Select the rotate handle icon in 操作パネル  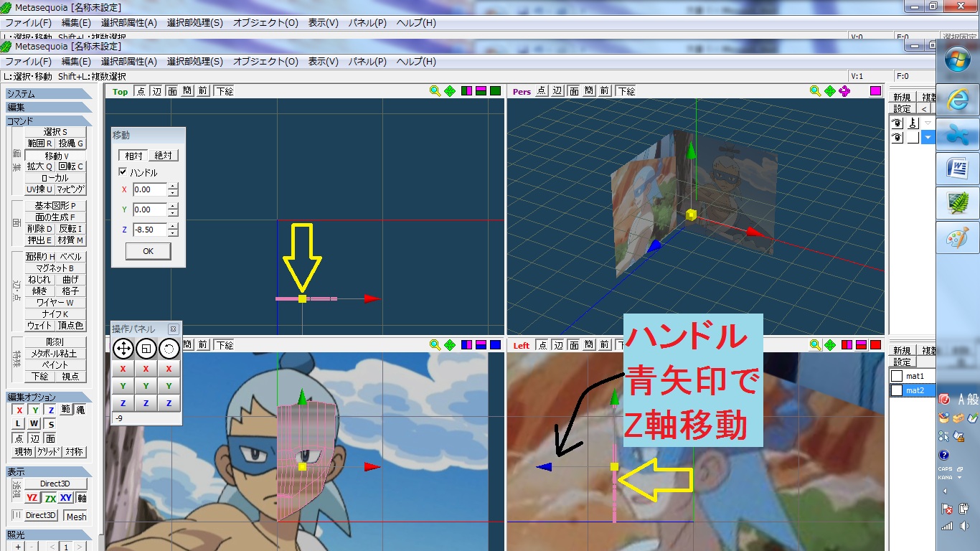tap(169, 349)
